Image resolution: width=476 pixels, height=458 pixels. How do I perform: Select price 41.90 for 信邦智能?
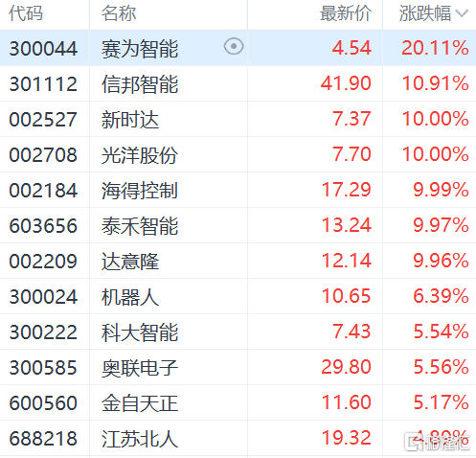point(346,83)
